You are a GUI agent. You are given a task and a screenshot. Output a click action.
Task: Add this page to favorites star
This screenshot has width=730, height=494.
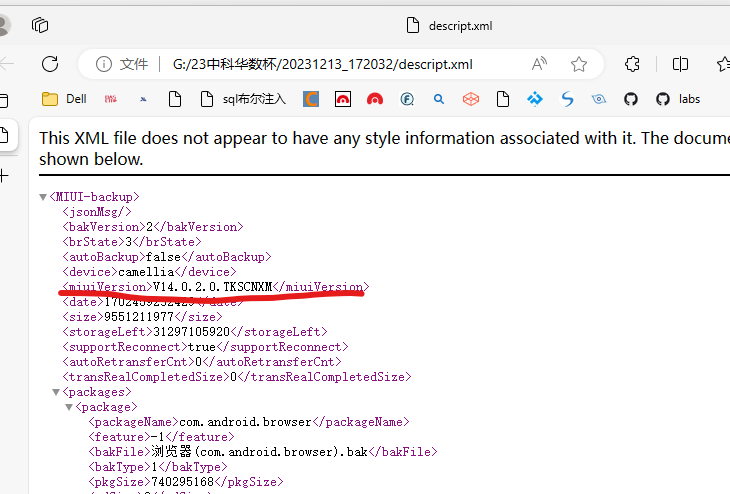(x=579, y=64)
